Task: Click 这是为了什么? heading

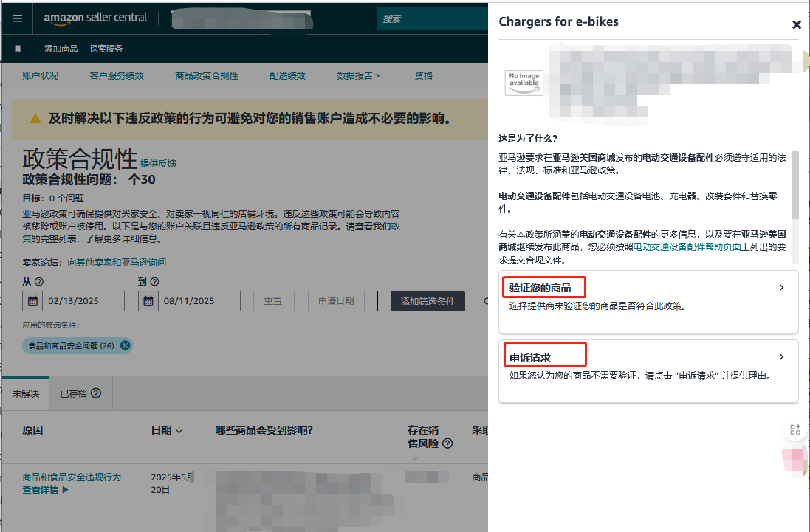Action: tap(528, 138)
